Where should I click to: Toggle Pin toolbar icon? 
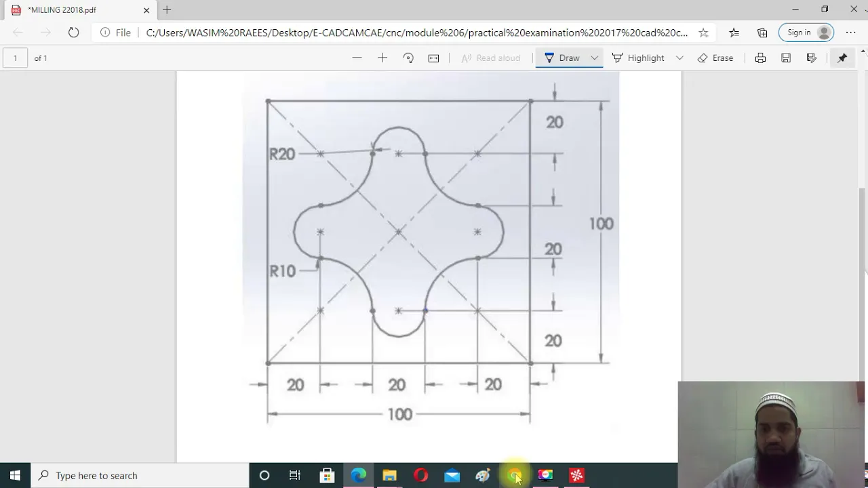pyautogui.click(x=842, y=58)
